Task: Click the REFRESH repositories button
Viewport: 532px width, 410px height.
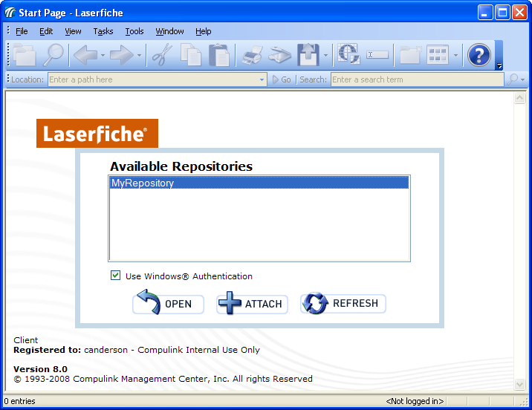Action: pyautogui.click(x=343, y=303)
